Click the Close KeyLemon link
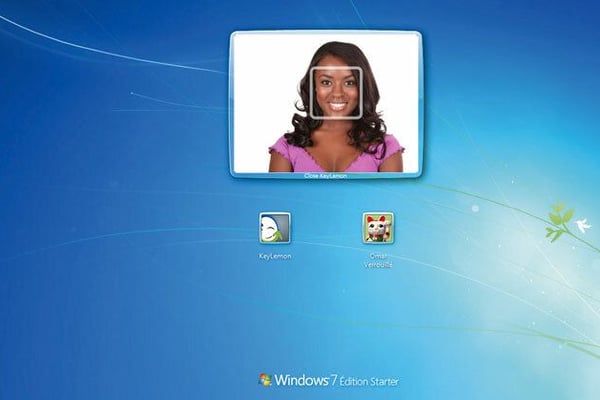Image resolution: width=600 pixels, height=400 pixels. point(326,175)
